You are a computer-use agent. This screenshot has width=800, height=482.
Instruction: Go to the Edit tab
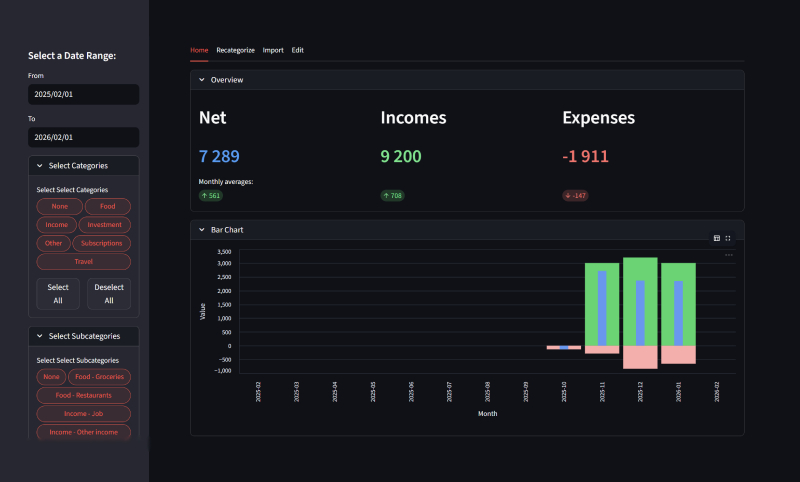tap(297, 50)
